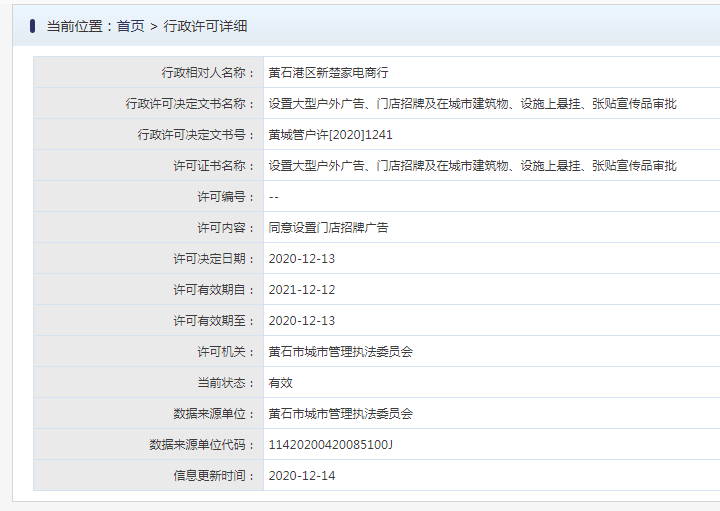Image resolution: width=720 pixels, height=511 pixels.
Task: Click the label 许可有效期至
Action: pos(209,321)
